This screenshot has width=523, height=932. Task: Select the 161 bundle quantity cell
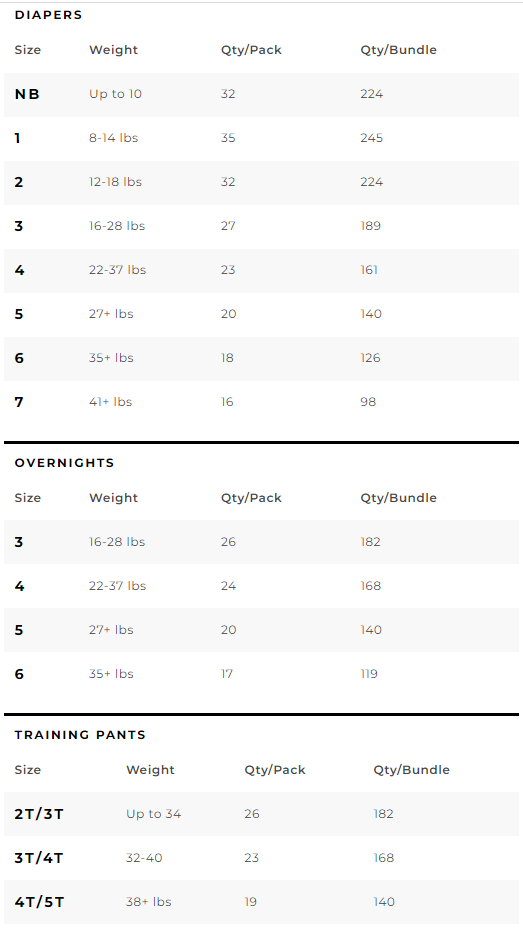tap(369, 270)
